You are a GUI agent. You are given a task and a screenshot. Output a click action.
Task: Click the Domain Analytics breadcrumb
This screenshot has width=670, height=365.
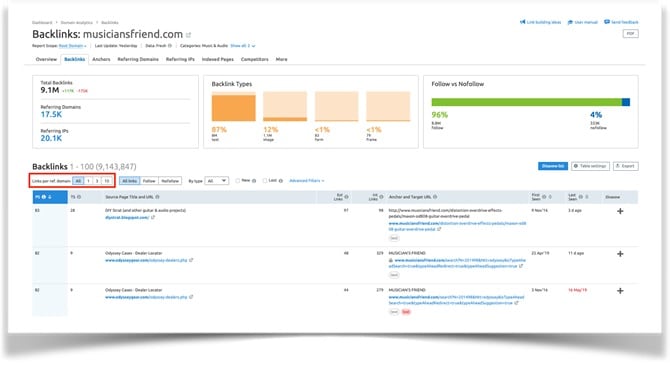pos(76,23)
